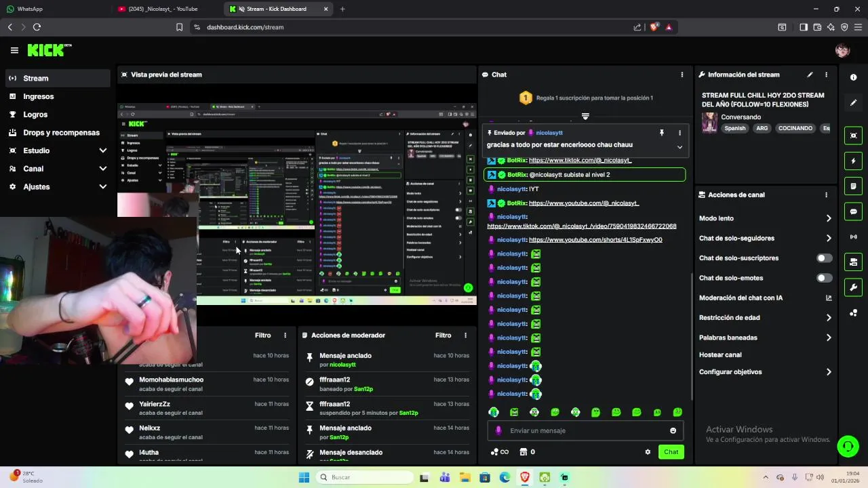Unpin the pinned chat message
The width and height of the screenshot is (868, 488).
(662, 133)
